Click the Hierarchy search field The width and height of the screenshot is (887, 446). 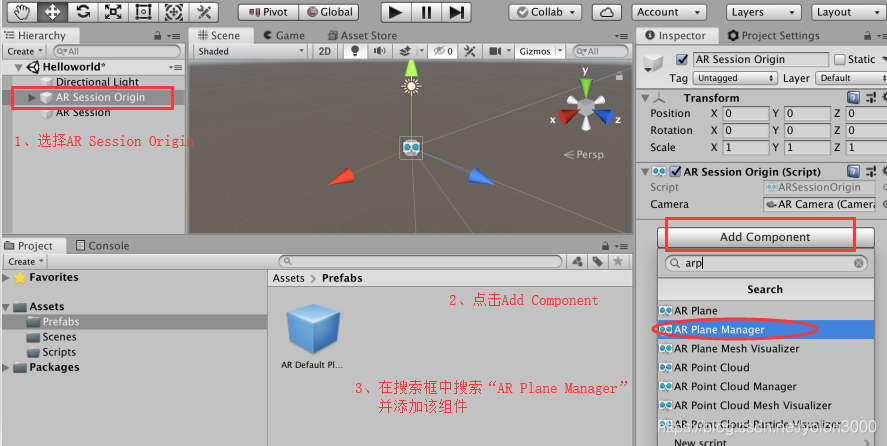coord(117,51)
